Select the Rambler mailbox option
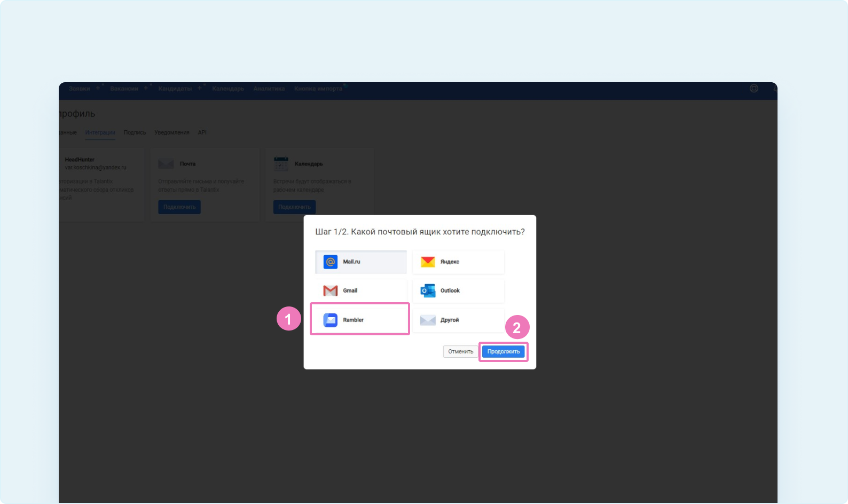 coord(361,320)
